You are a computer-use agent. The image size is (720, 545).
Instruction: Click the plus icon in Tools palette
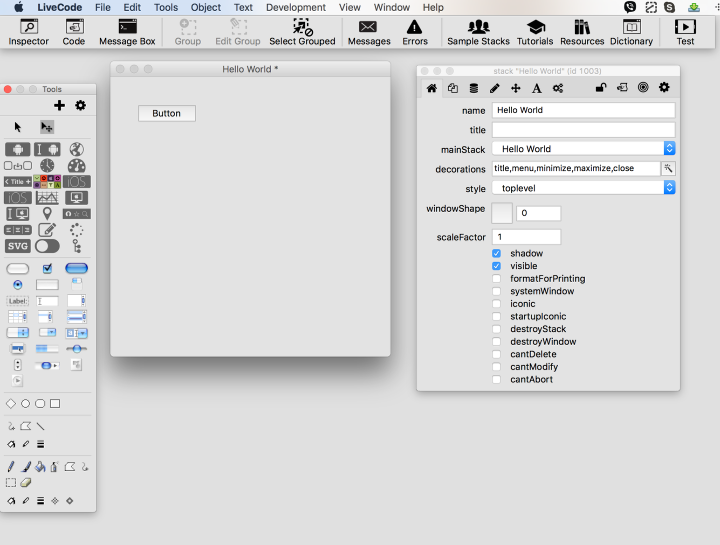pos(59,106)
